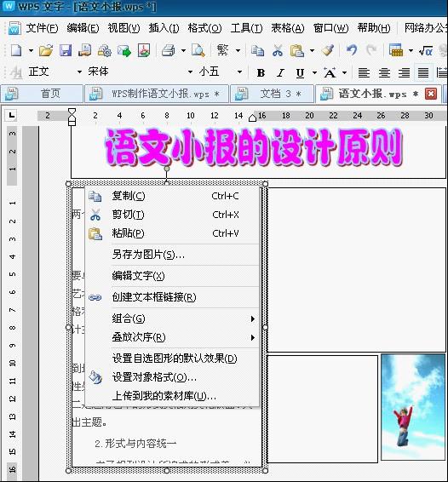Click the Cut scissors toolbar icon
The height and width of the screenshot is (482, 448).
pos(278,50)
